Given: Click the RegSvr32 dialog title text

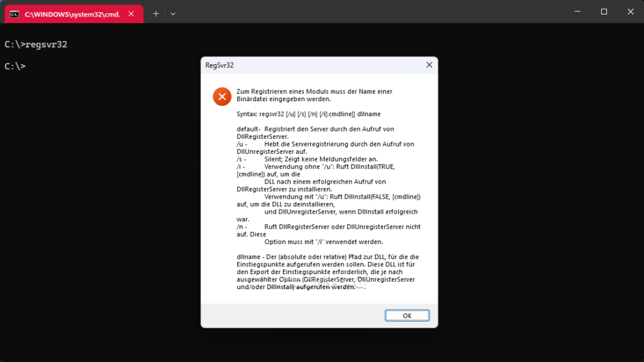Looking at the screenshot, I should click(x=219, y=65).
